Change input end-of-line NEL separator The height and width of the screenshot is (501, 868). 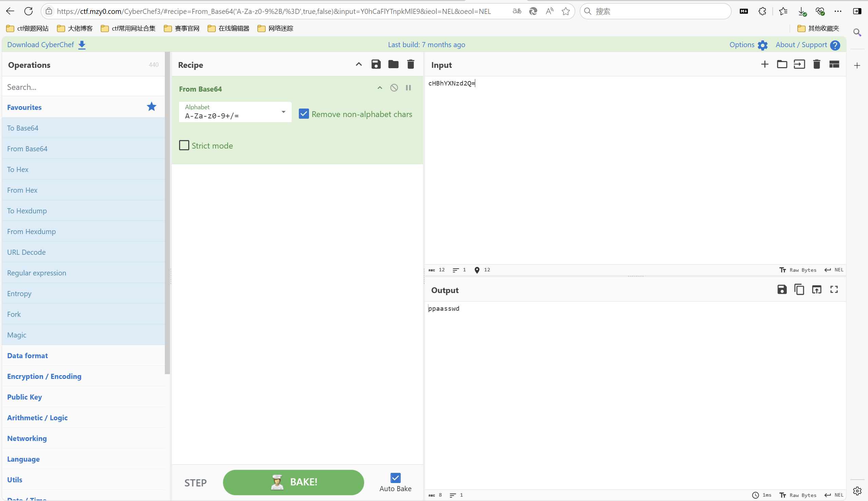[x=834, y=270]
